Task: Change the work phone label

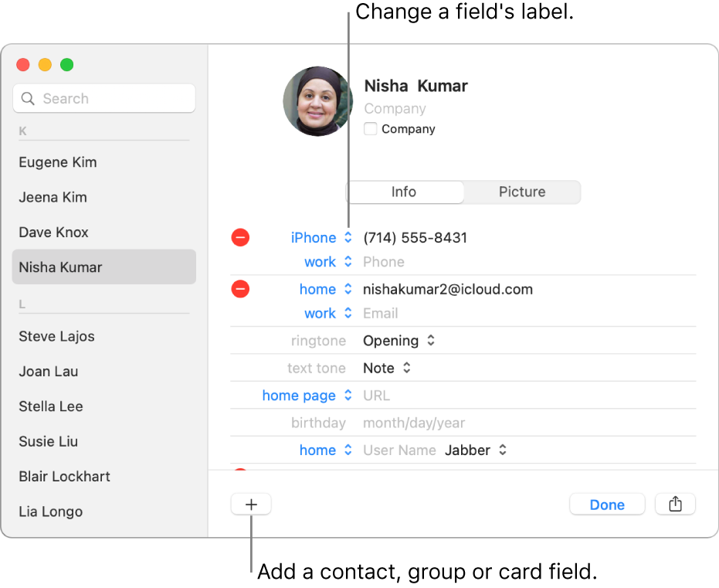Action: point(328,262)
